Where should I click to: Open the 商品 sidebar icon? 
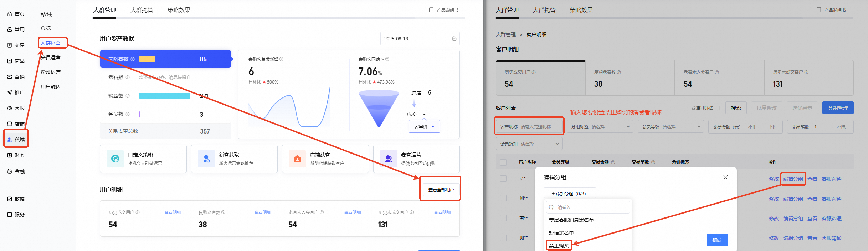pos(10,61)
